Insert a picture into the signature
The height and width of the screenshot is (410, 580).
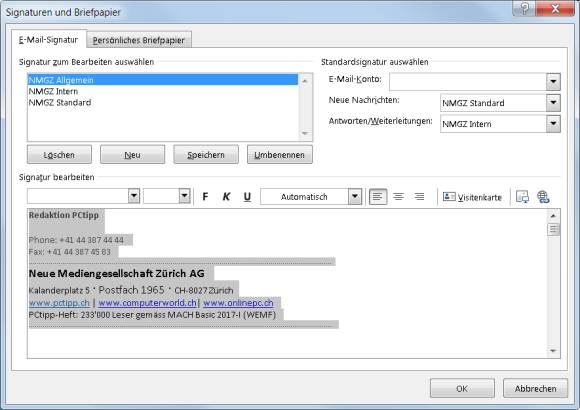522,197
